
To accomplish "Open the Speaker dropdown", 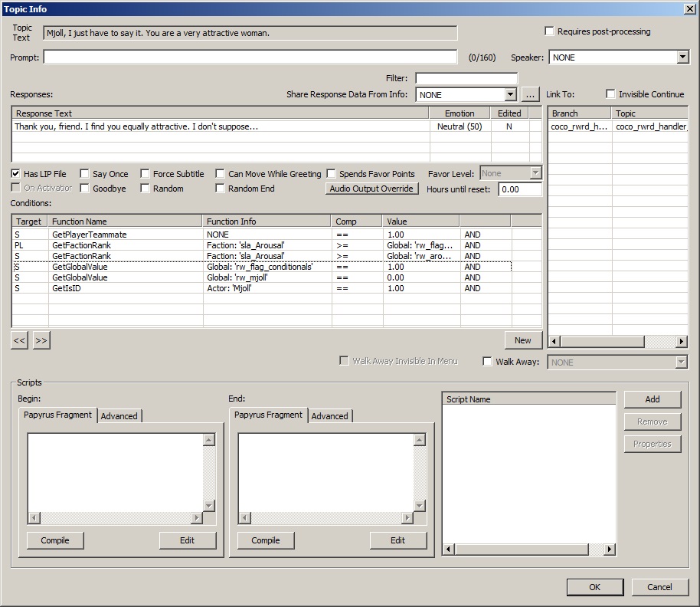I will click(682, 57).
